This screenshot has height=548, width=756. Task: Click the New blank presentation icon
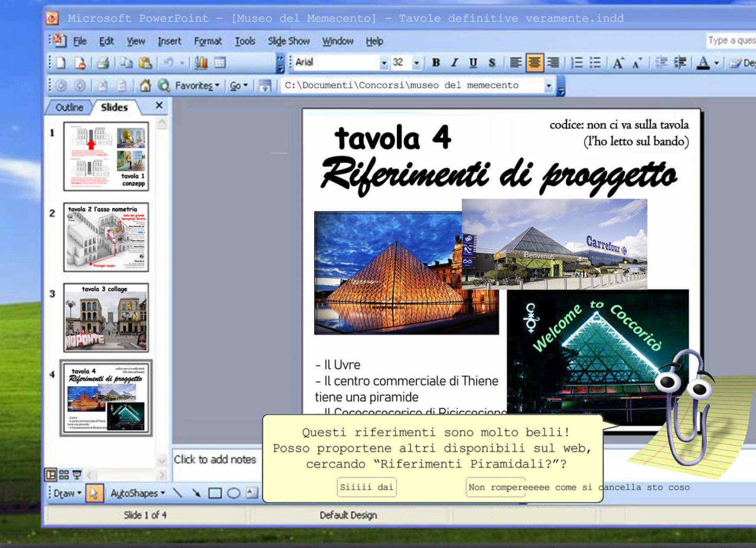[61, 63]
